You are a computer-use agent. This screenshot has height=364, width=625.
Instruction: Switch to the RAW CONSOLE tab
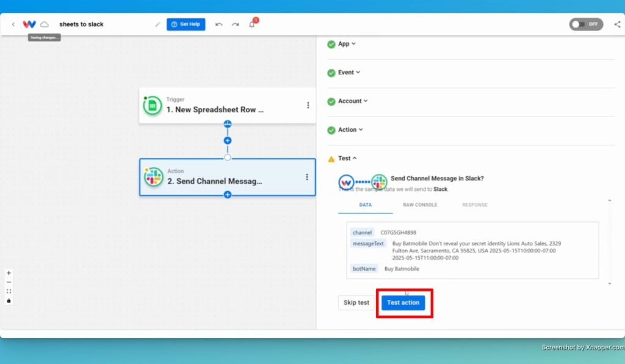420,205
